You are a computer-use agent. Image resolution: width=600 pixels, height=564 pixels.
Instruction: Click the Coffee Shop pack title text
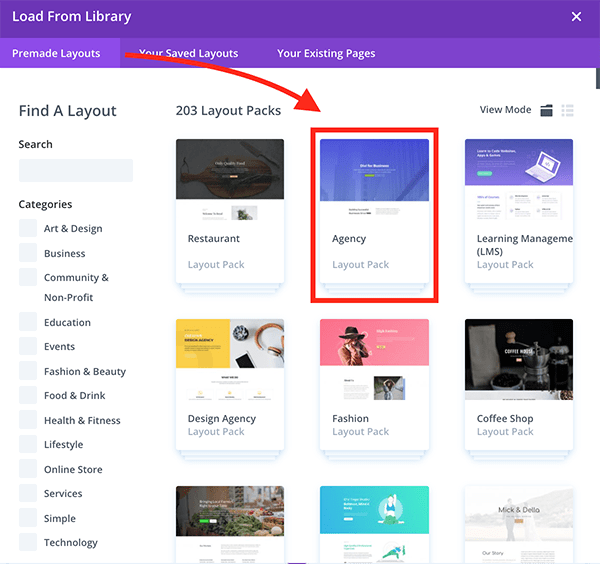505,419
